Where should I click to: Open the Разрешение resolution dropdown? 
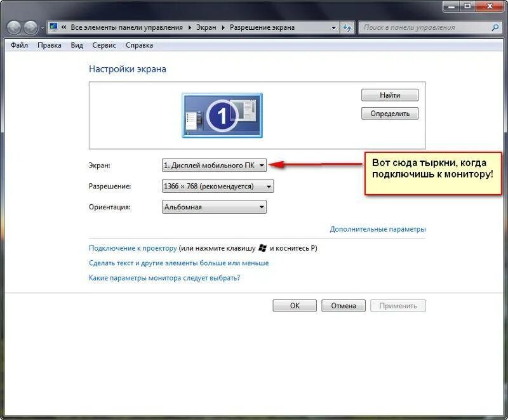(218, 187)
